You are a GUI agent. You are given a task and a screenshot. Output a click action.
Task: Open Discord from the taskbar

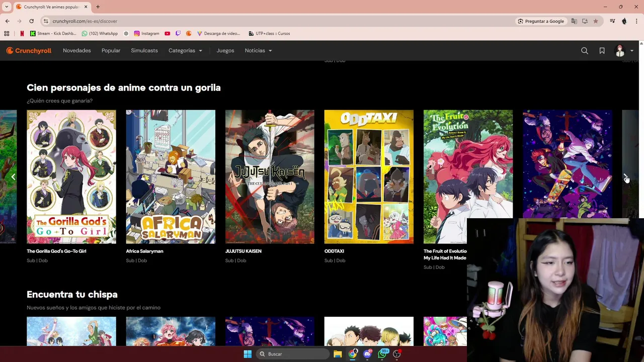pos(368,354)
